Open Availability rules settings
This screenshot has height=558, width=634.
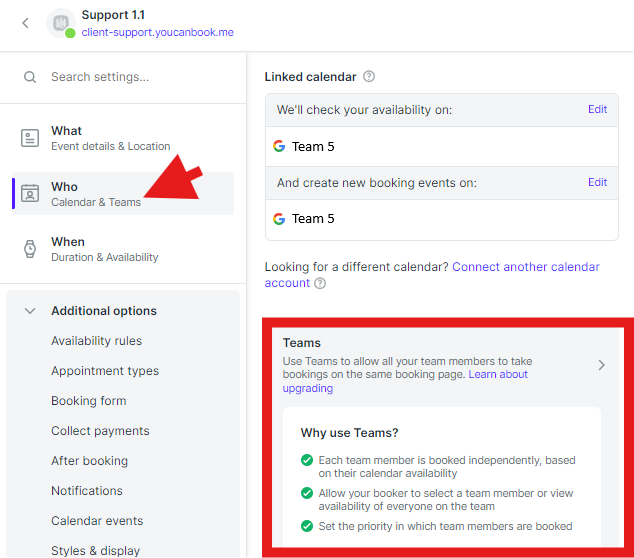[x=96, y=341]
